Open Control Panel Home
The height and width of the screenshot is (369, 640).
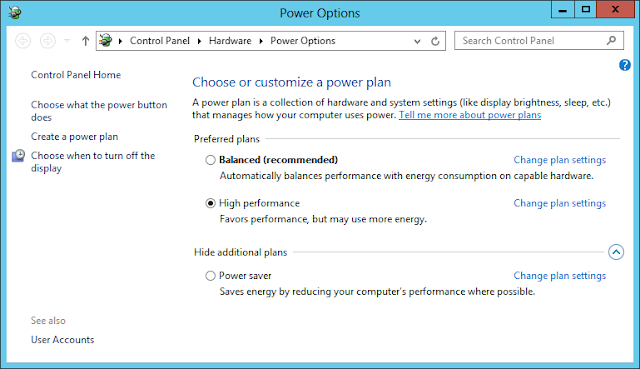pyautogui.click(x=76, y=75)
